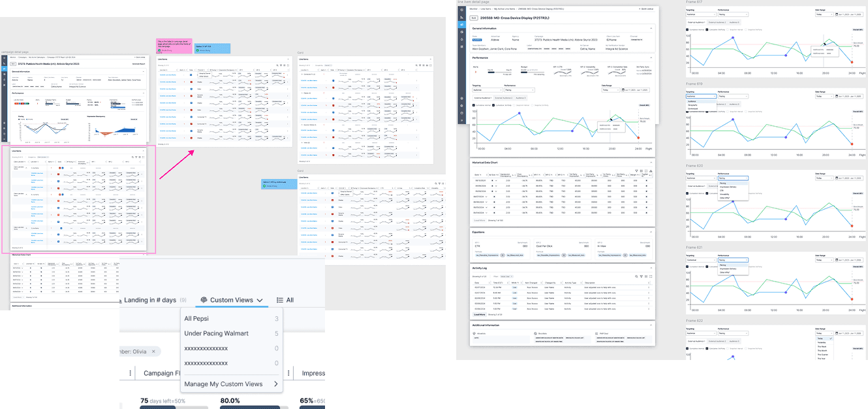The width and height of the screenshot is (868, 409).
Task: Collapse the General Information section
Action: pyautogui.click(x=651, y=28)
